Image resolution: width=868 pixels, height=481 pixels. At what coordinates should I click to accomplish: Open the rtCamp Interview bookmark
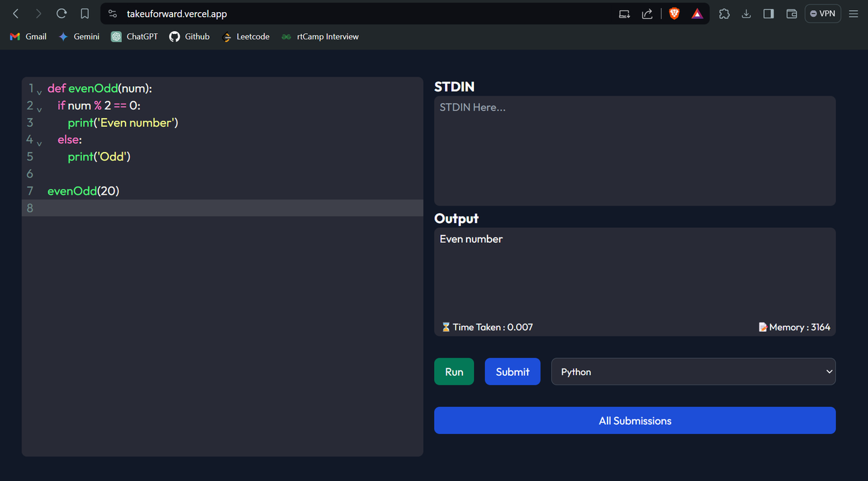(x=320, y=37)
